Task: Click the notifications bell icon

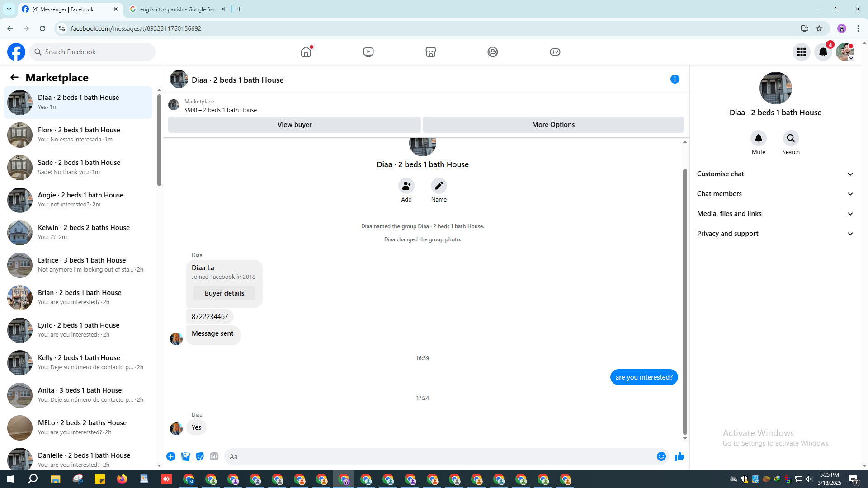Action: pyautogui.click(x=823, y=52)
